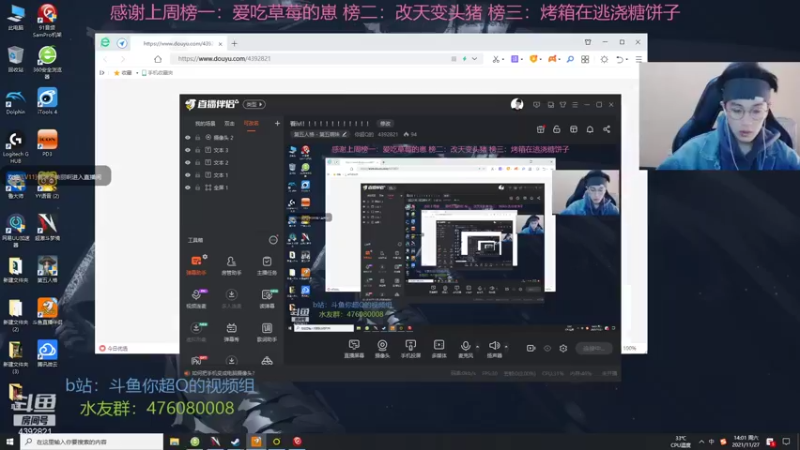The height and width of the screenshot is (450, 800).
Task: Click the Windows taskbar search box
Action: point(92,442)
